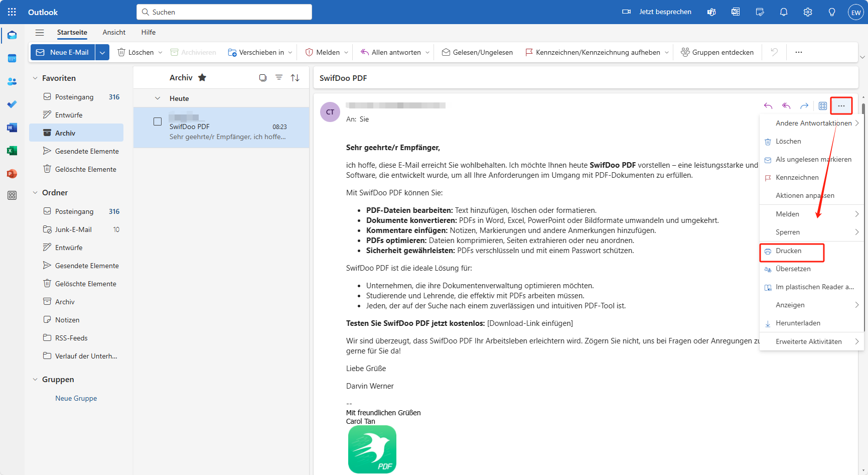The width and height of the screenshot is (868, 475).
Task: Click more actions ellipsis in message header
Action: [x=841, y=106]
